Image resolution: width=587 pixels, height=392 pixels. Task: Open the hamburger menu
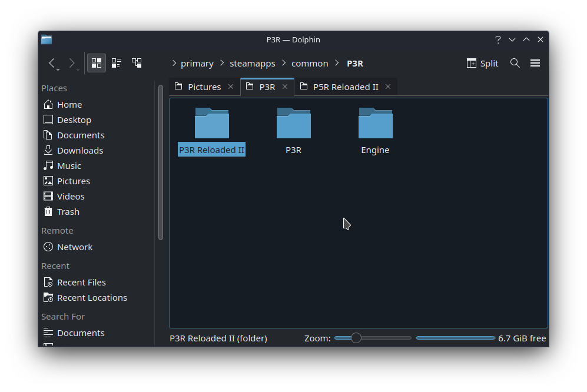point(535,63)
